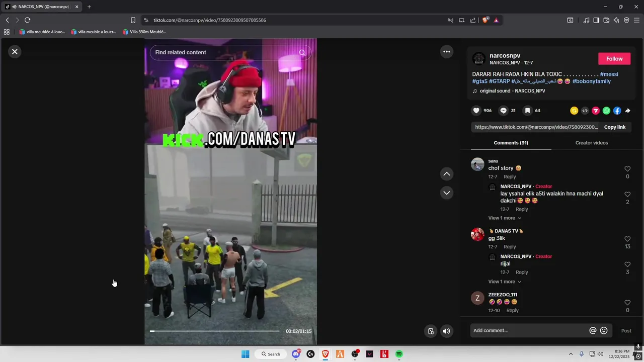Click the Add comment field
The image size is (644, 362).
click(x=528, y=330)
